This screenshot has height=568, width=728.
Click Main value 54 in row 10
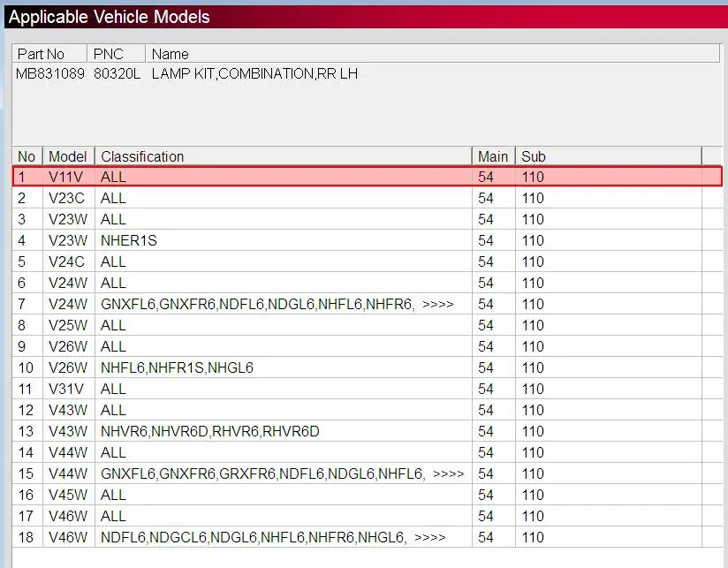point(486,368)
